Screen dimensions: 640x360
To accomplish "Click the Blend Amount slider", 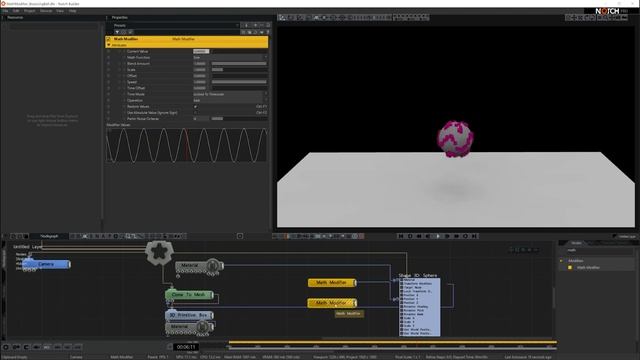I will (239, 64).
